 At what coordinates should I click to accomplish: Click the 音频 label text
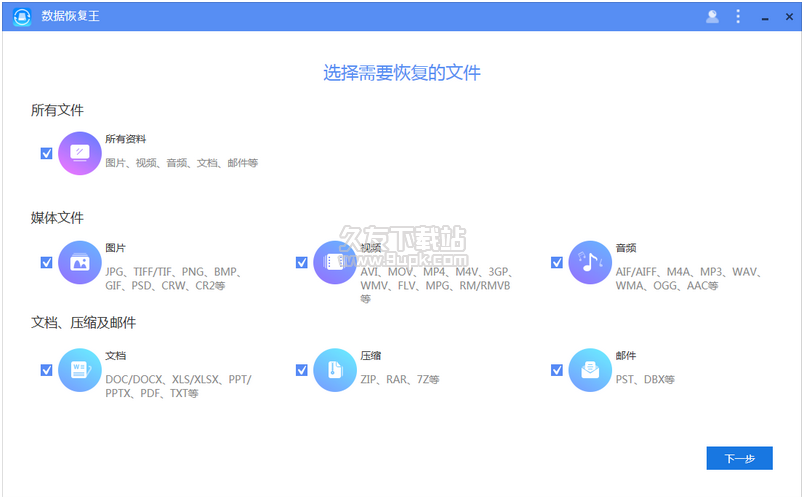tap(626, 248)
